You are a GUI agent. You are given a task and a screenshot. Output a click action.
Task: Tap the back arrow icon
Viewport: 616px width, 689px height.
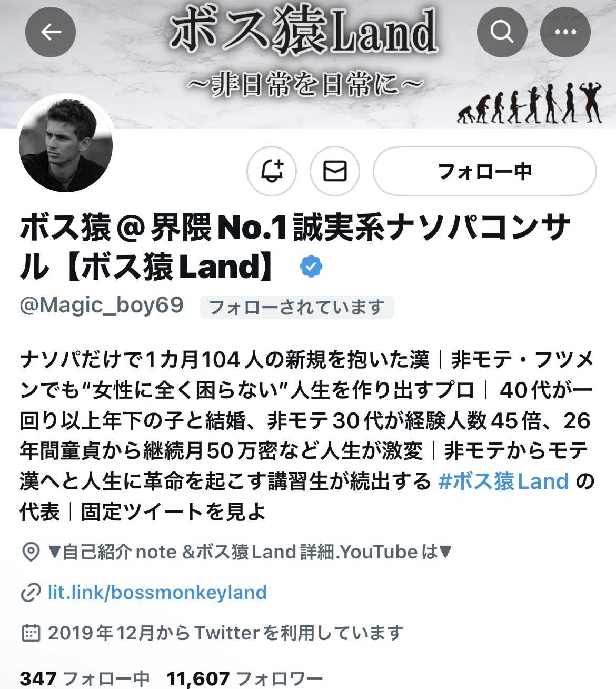click(x=51, y=32)
